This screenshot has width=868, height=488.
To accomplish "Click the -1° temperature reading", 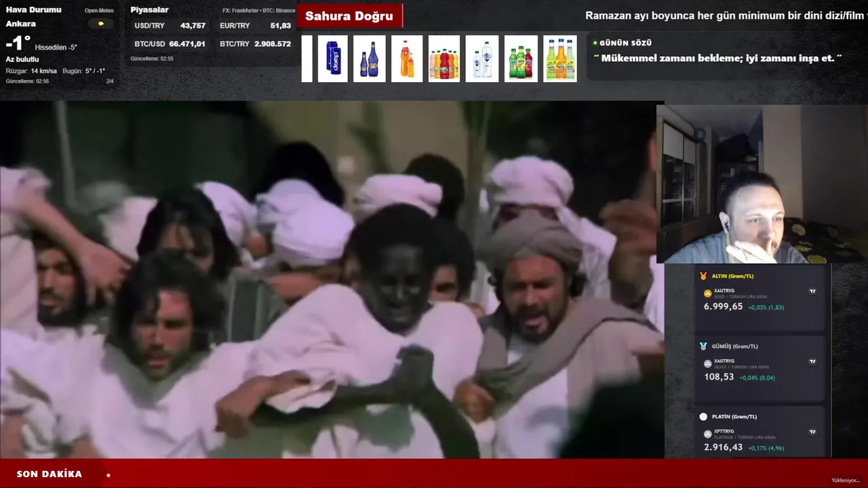I will tap(18, 45).
